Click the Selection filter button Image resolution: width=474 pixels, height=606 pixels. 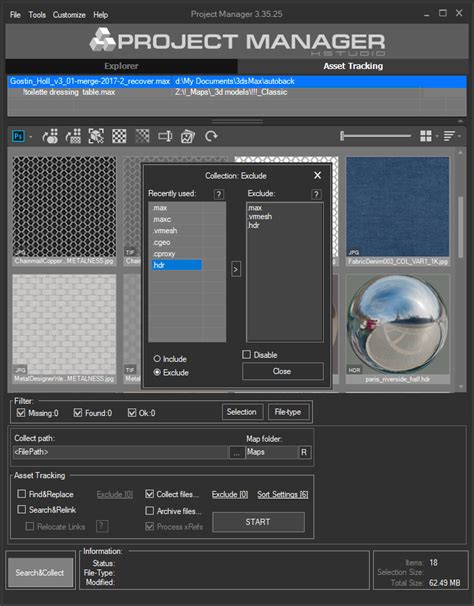pos(242,412)
